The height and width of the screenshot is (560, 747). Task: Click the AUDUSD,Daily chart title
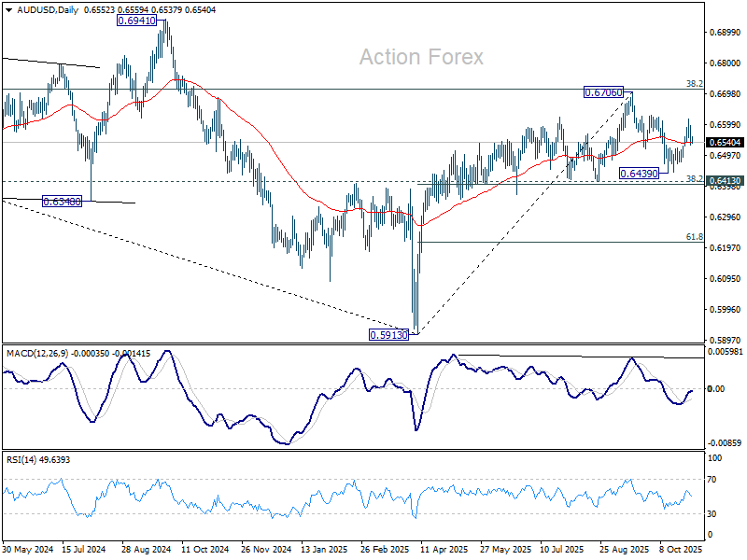tap(42, 8)
